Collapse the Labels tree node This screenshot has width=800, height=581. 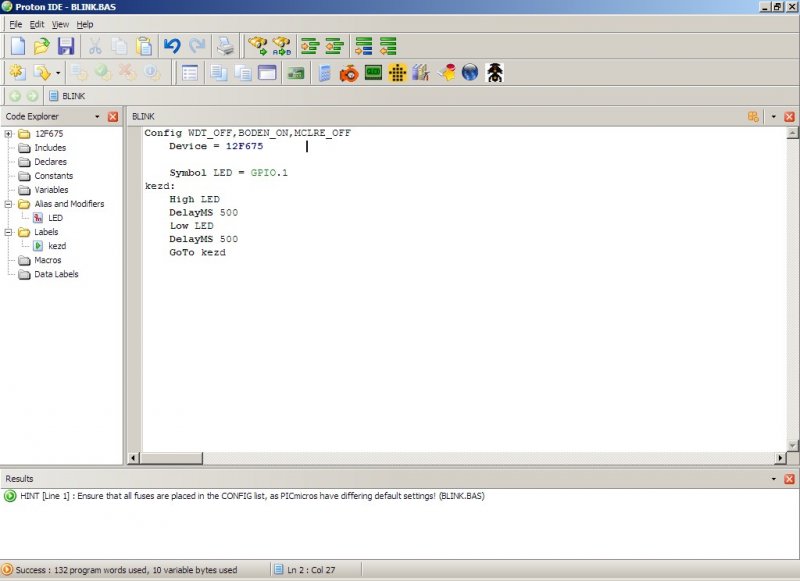tap(8, 232)
